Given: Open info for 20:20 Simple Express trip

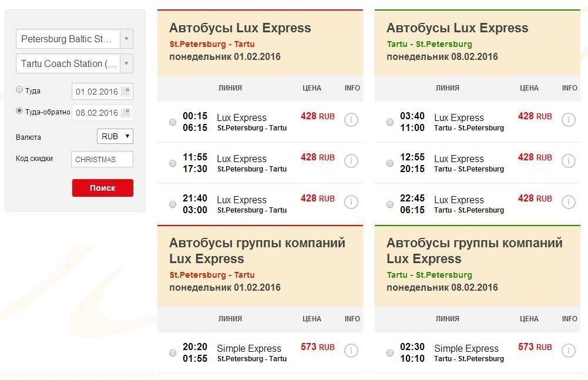Looking at the screenshot, I should coord(351,351).
